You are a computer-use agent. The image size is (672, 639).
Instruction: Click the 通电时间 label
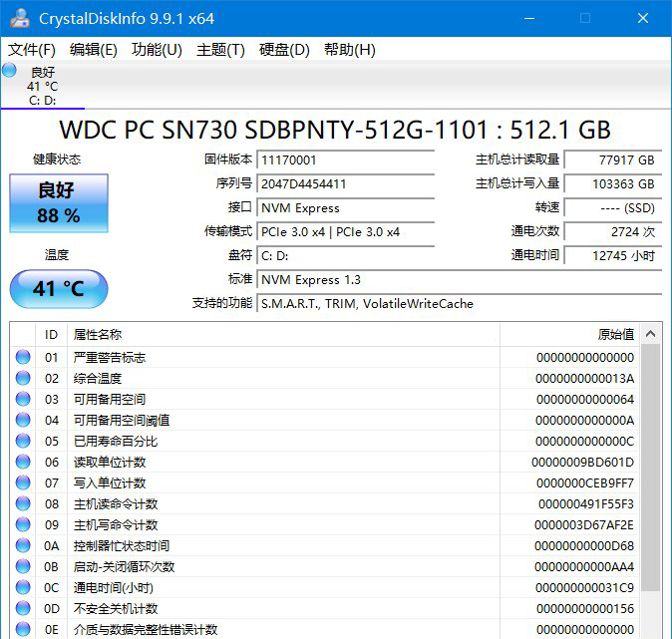tap(535, 255)
